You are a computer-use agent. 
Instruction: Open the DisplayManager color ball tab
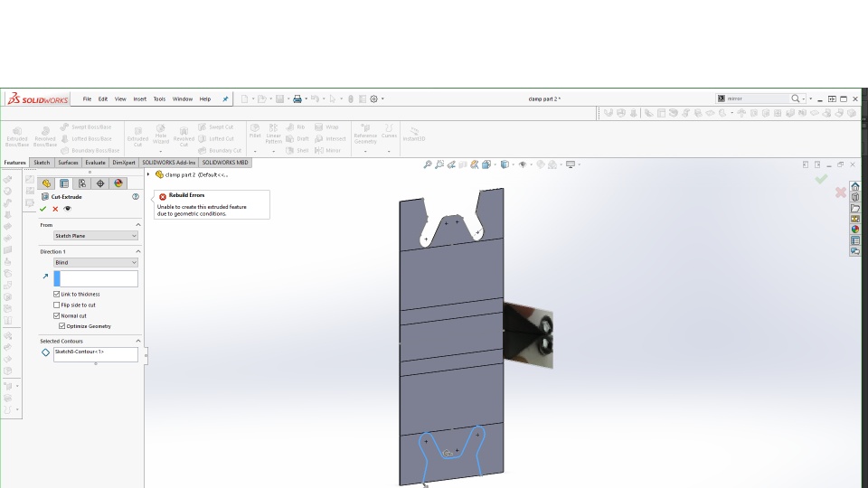point(118,183)
